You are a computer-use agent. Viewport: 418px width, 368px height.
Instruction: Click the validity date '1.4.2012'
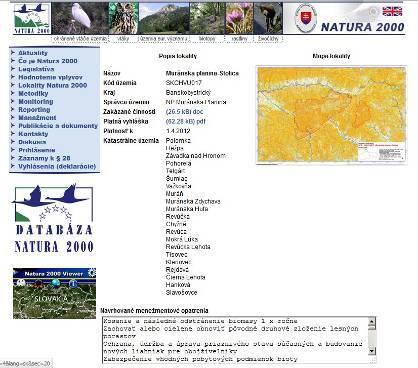point(178,131)
